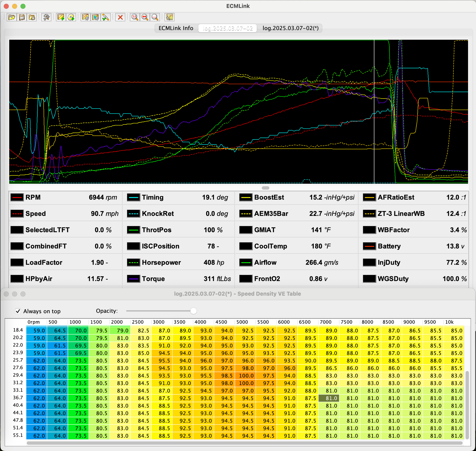
Task: Select the 98.5 cell in row 29.4
Action: click(225, 376)
